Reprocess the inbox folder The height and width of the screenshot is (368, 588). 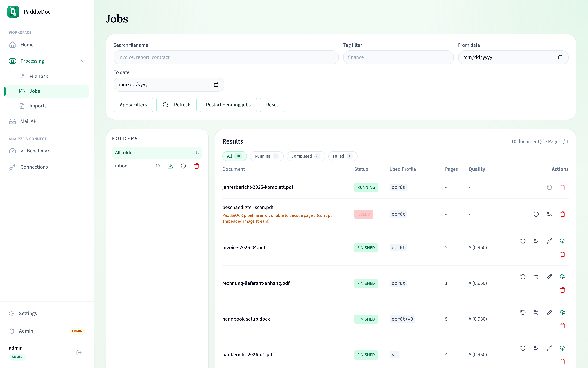(183, 166)
